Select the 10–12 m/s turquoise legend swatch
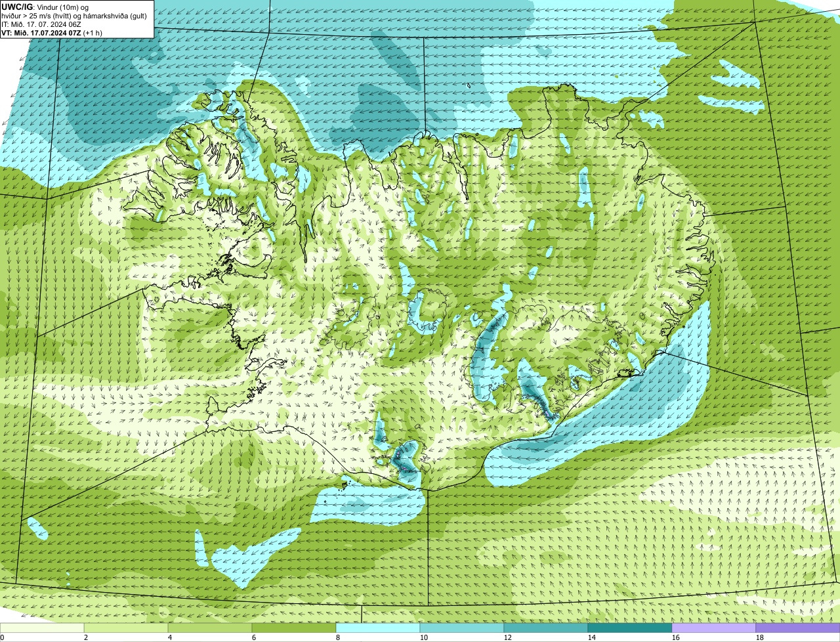The image size is (840, 642). tap(462, 628)
